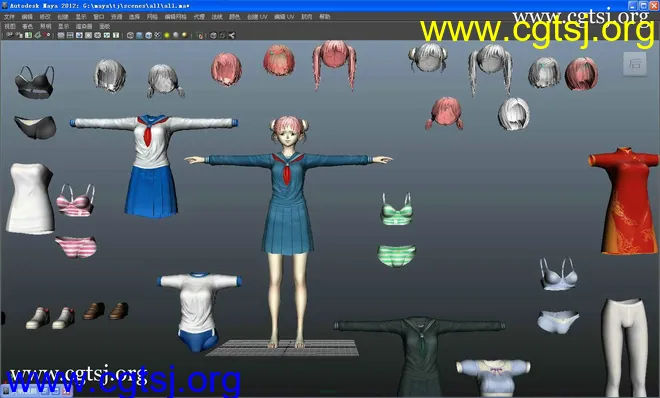Toggle the safe title icon
Screen dimensions: 660x398
click(x=116, y=35)
